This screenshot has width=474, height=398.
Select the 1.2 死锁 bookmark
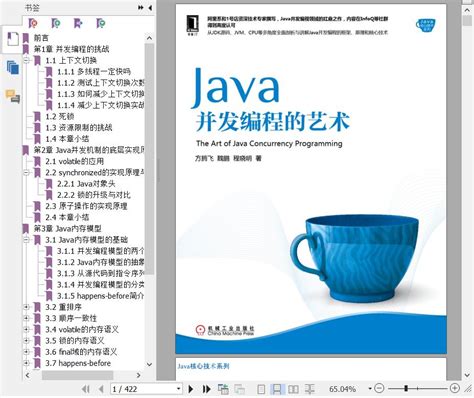pyautogui.click(x=60, y=116)
